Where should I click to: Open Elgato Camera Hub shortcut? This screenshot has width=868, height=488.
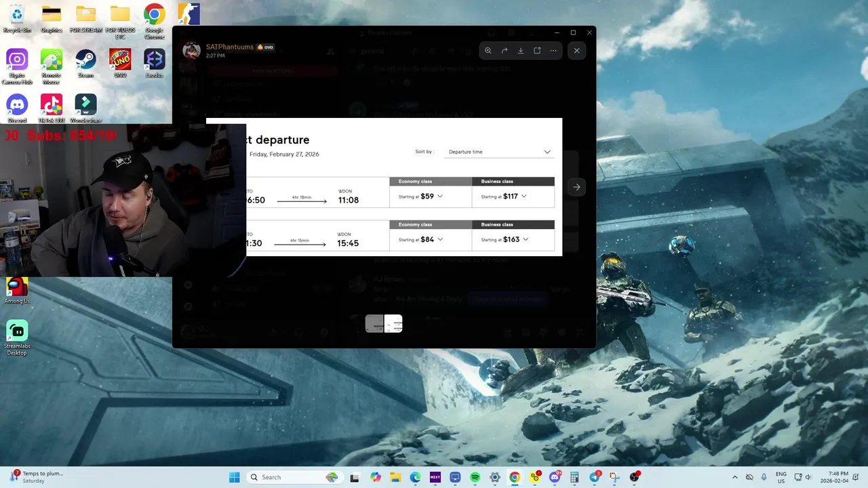coord(17,66)
